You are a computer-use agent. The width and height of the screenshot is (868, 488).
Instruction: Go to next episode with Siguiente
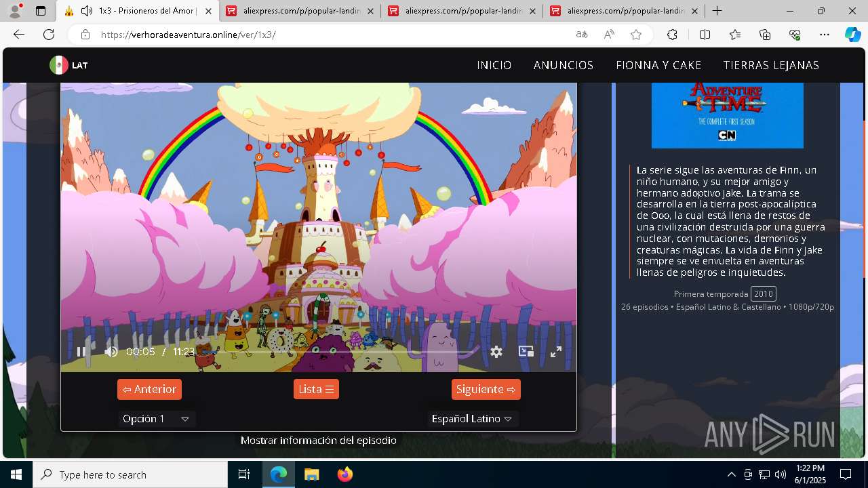[486, 389]
